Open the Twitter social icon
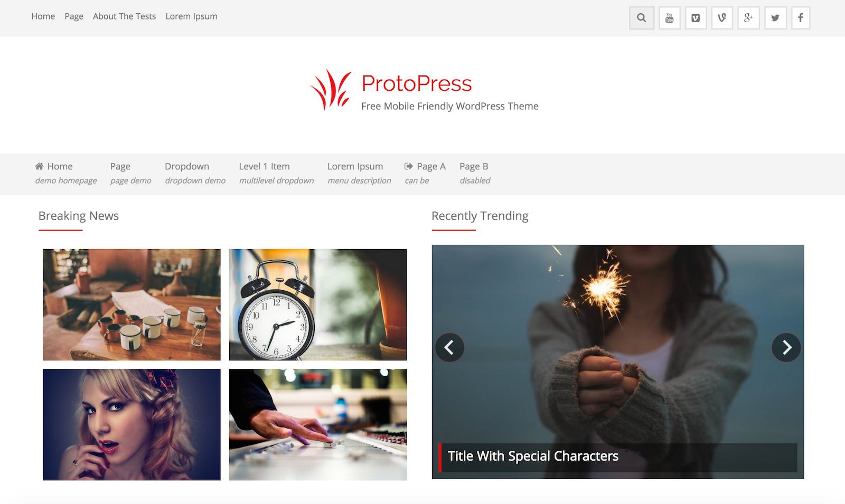This screenshot has width=845, height=504. 775,18
